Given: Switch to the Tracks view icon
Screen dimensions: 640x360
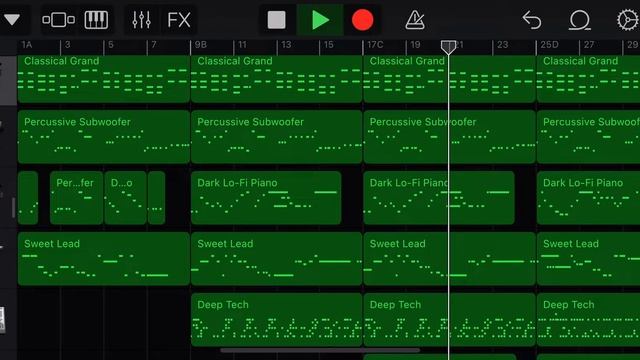Looking at the screenshot, I should tap(58, 20).
